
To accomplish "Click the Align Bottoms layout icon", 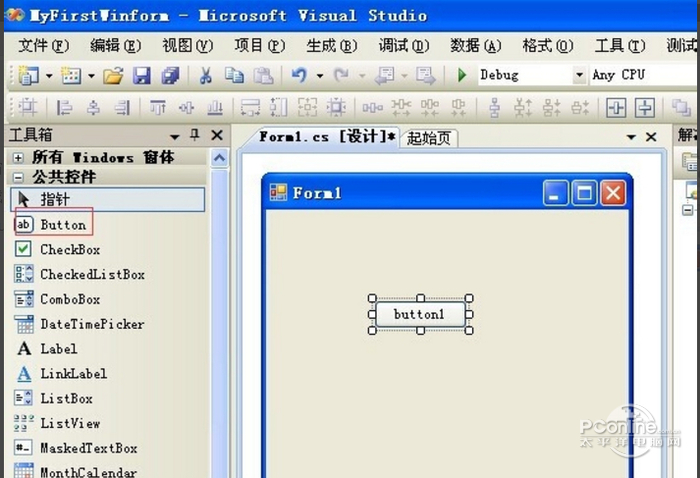I will (215, 108).
